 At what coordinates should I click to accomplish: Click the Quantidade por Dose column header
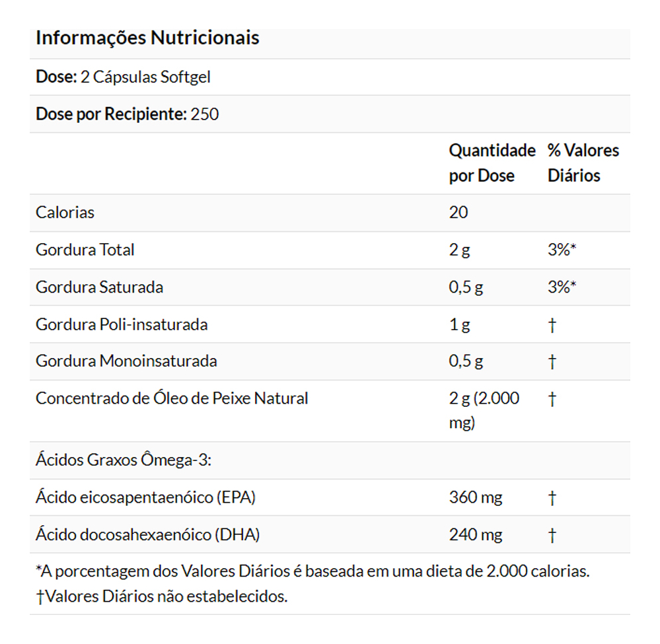point(492,163)
